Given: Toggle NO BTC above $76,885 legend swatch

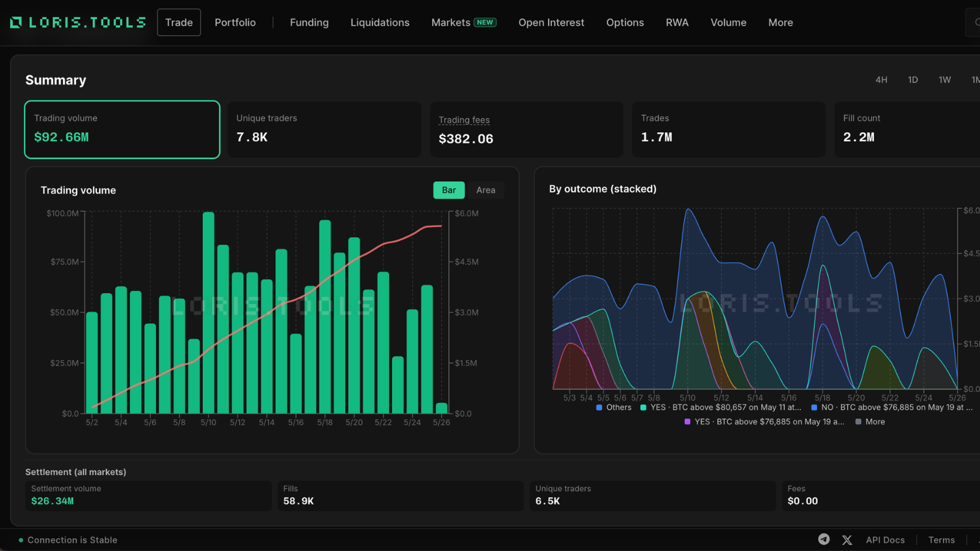Looking at the screenshot, I should pyautogui.click(x=814, y=407).
